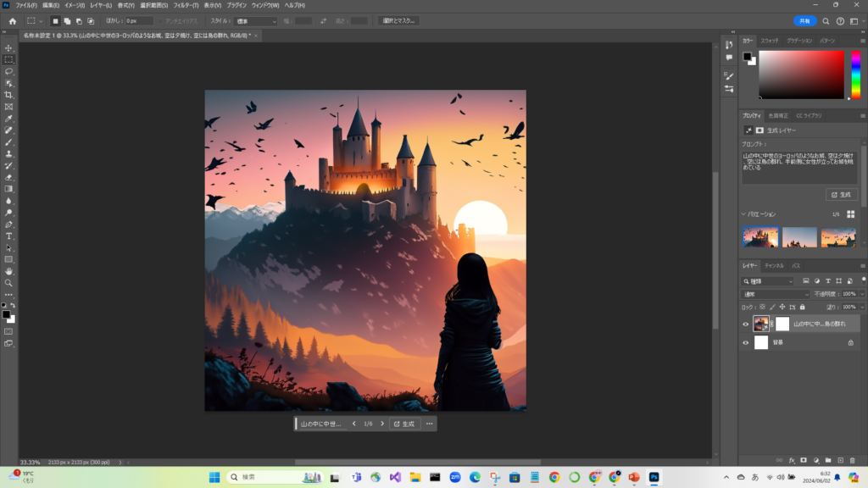Open the フィルター menu
Screen dimensions: 868x488
pyautogui.click(x=186, y=5)
